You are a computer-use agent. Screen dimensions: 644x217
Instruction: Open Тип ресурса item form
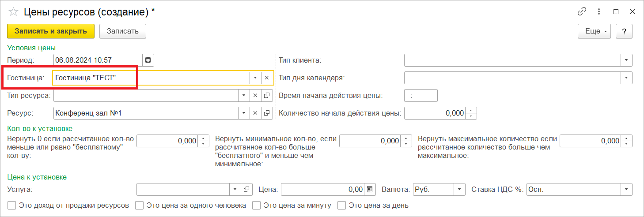point(266,95)
